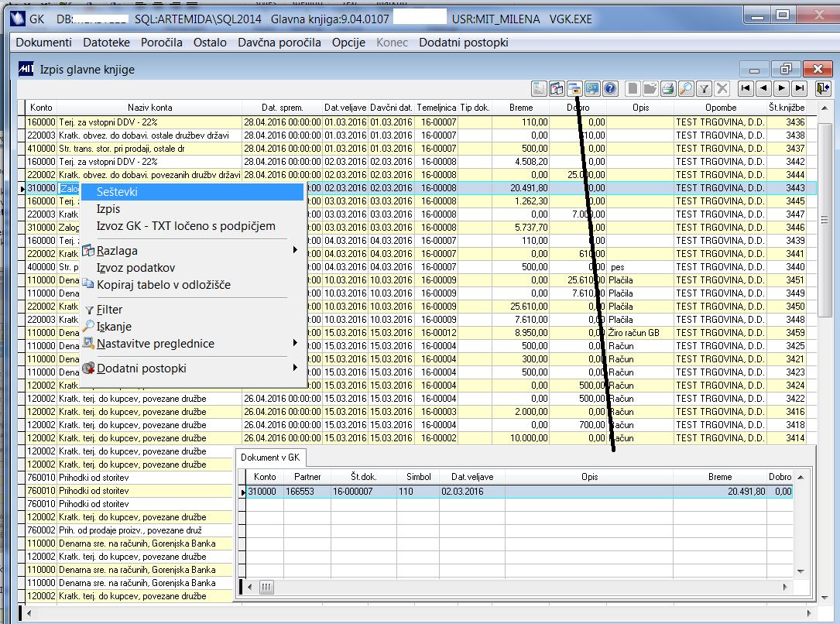Choose Kopiraj tabelo v odložišče
Image resolution: width=840 pixels, height=624 pixels.
pyautogui.click(x=163, y=285)
